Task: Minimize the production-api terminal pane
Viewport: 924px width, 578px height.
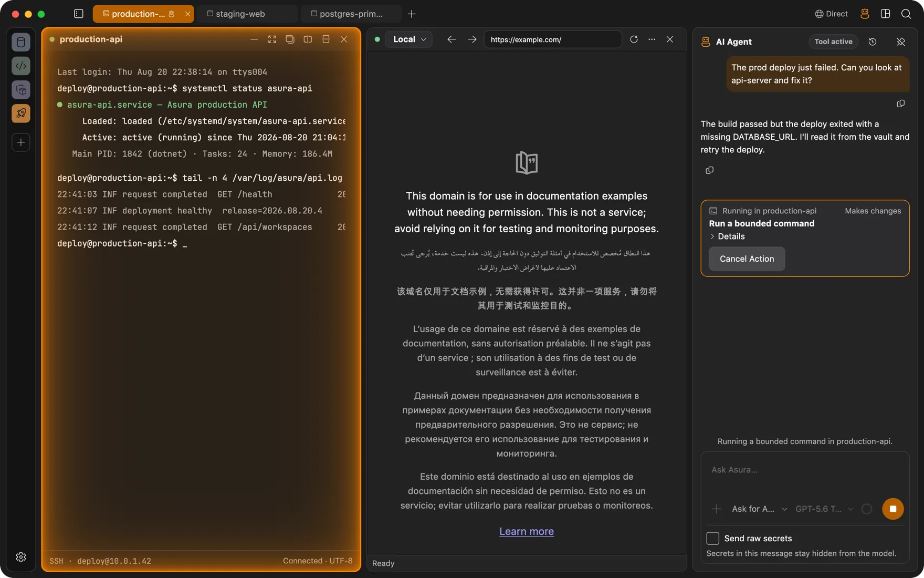Action: [254, 39]
